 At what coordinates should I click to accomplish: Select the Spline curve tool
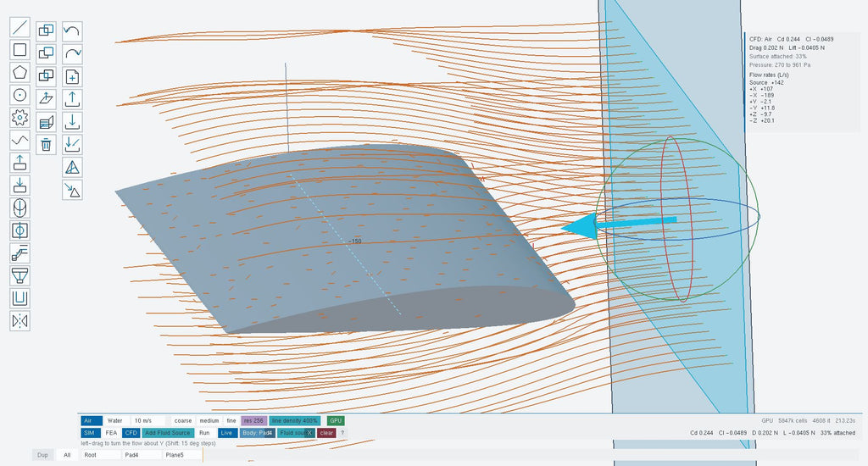[20, 140]
